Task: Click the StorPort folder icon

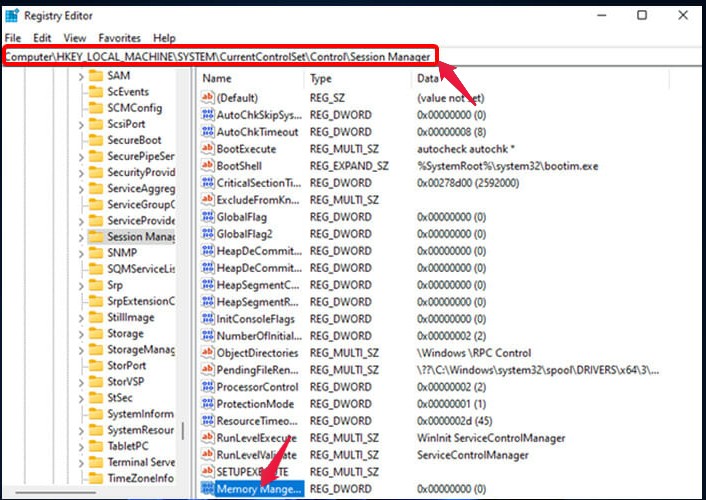Action: click(96, 366)
